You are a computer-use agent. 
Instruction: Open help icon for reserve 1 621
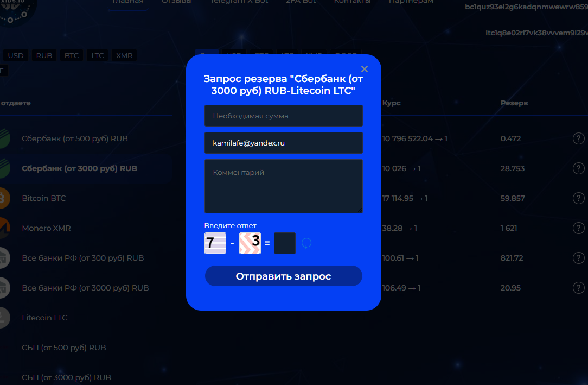click(579, 228)
